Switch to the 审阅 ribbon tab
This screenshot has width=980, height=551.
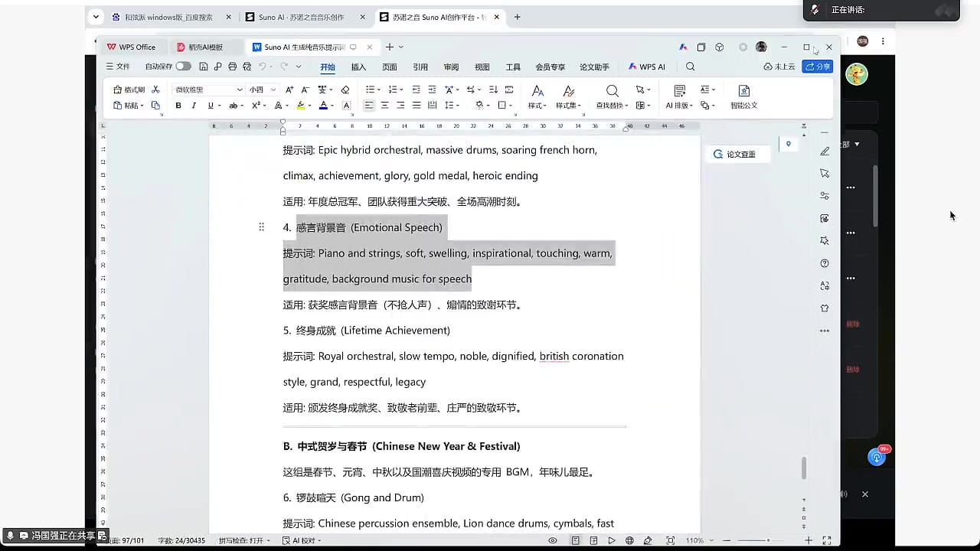(451, 67)
